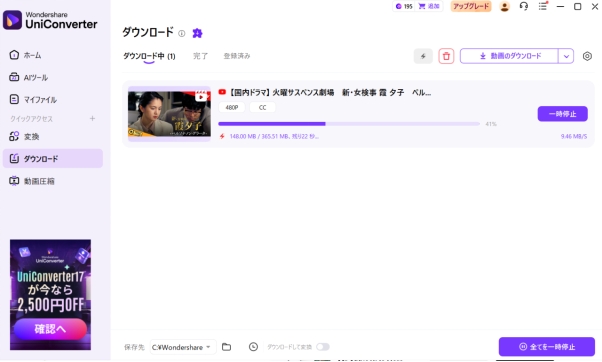Click the info icon beside ダウンロード title
The image size is (602, 362).
click(182, 33)
